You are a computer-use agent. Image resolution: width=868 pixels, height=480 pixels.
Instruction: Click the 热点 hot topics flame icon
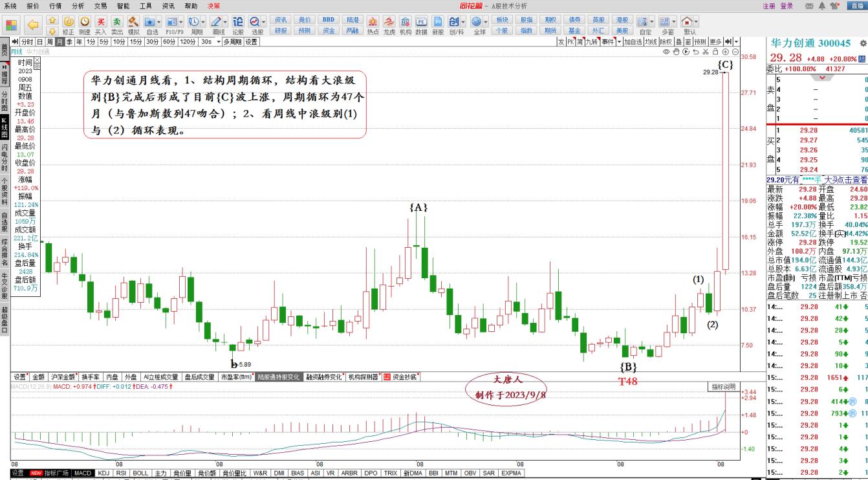(x=373, y=22)
